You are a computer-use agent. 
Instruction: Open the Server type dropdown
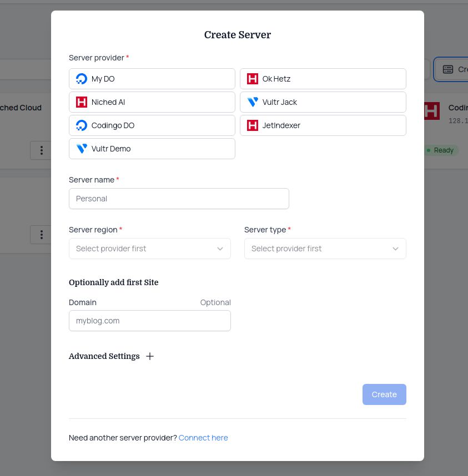tap(325, 249)
